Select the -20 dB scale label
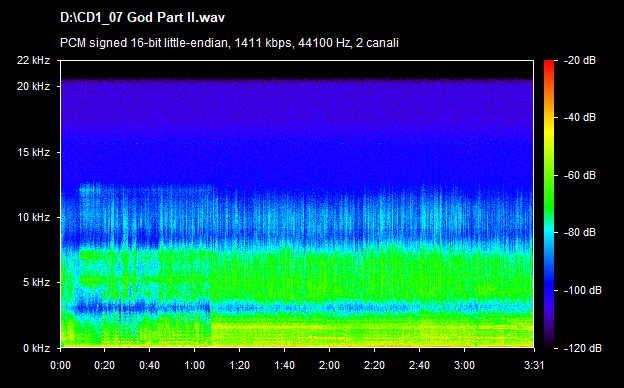Viewport: 624px width, 388px height. (x=580, y=60)
